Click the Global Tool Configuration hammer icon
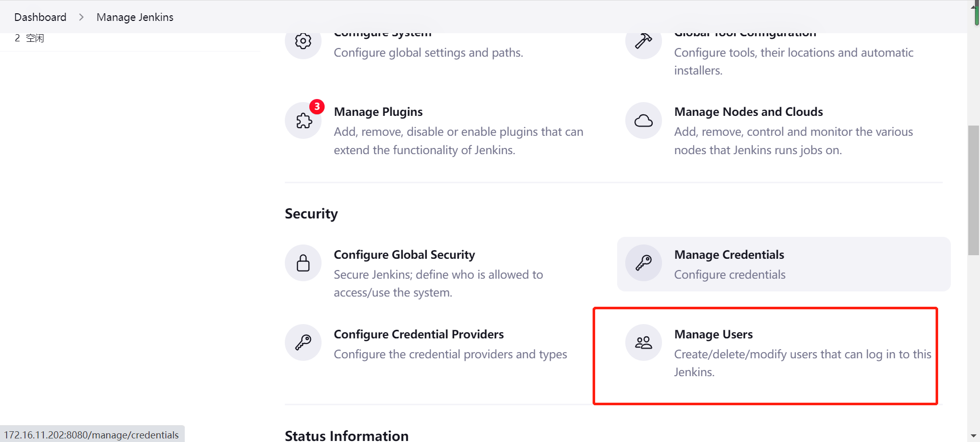980x442 pixels. point(643,41)
